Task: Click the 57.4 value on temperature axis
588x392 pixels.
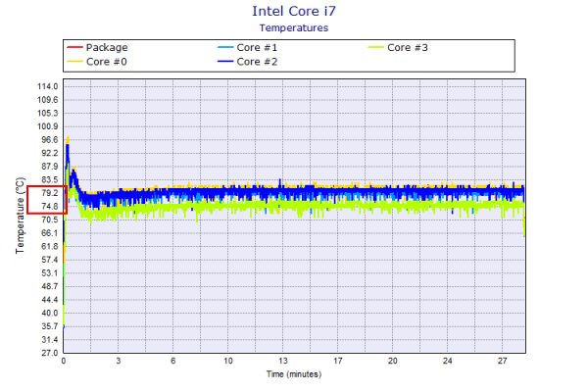Action: tap(50, 260)
